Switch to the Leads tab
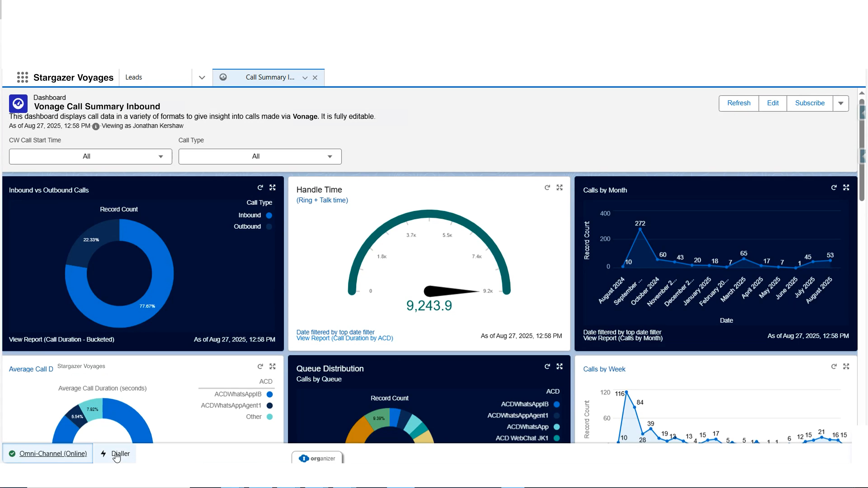This screenshot has width=868, height=488. [x=134, y=77]
